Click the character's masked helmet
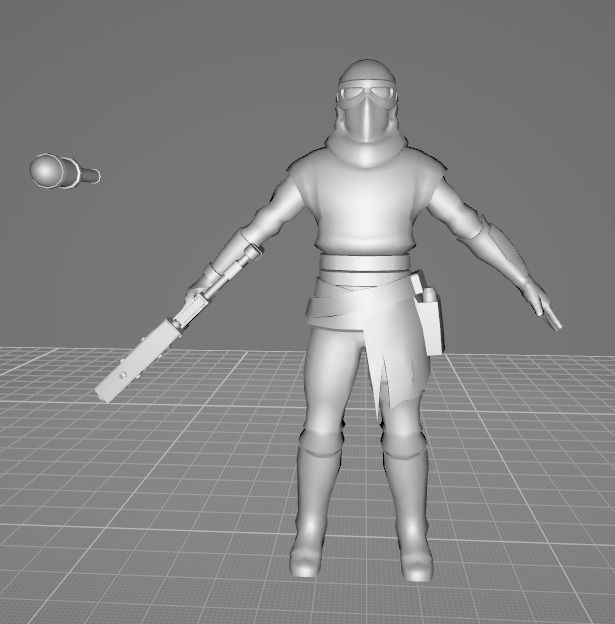Viewport: 615px width, 624px height. click(x=368, y=102)
